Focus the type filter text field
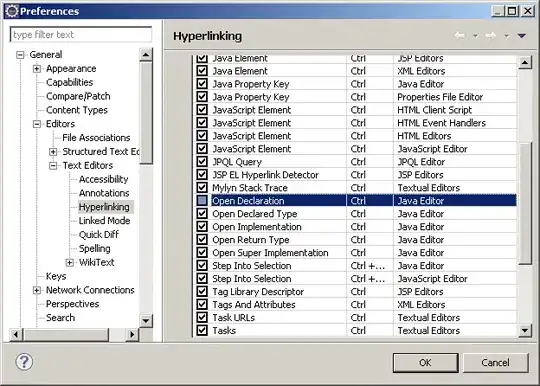The image size is (540, 386). pos(81,34)
